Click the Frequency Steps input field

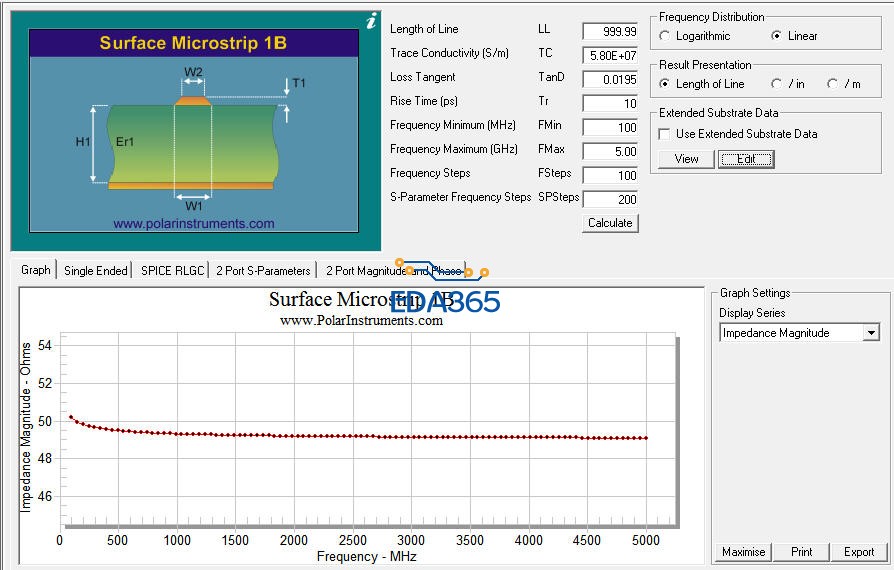pyautogui.click(x=610, y=175)
